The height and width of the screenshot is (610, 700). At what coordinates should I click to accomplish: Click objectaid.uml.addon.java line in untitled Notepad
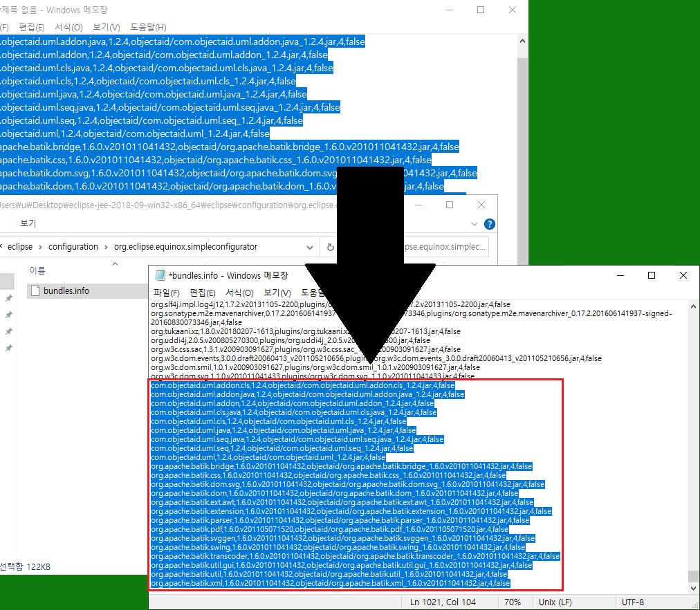tap(183, 41)
